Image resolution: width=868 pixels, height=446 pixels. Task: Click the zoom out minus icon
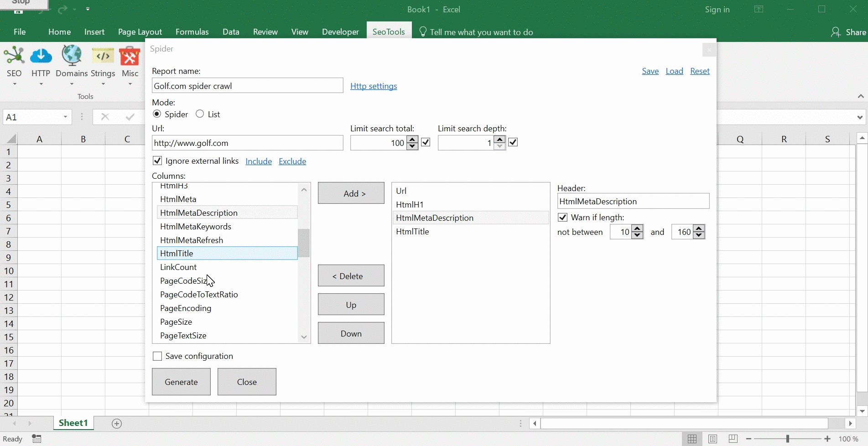pyautogui.click(x=748, y=439)
